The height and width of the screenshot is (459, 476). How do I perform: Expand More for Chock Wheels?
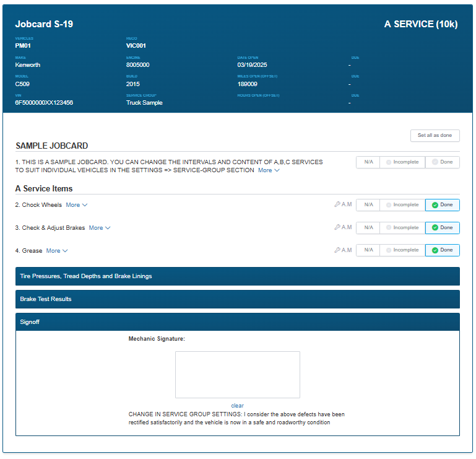[76, 205]
